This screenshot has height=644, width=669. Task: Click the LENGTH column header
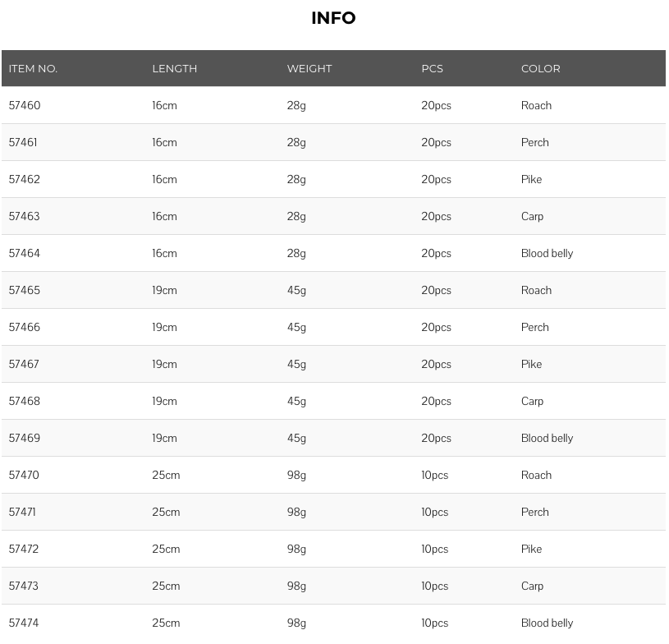coord(175,69)
